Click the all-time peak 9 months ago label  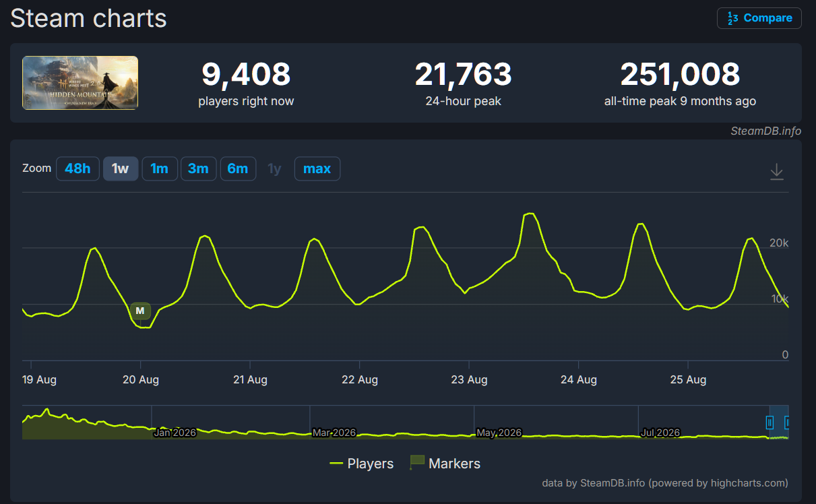(680, 101)
